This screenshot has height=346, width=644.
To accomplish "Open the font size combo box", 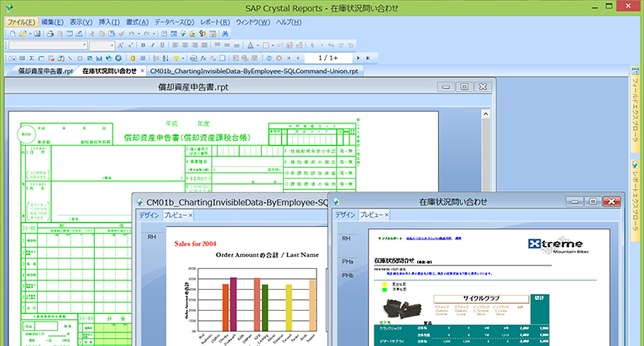I will 102,45.
